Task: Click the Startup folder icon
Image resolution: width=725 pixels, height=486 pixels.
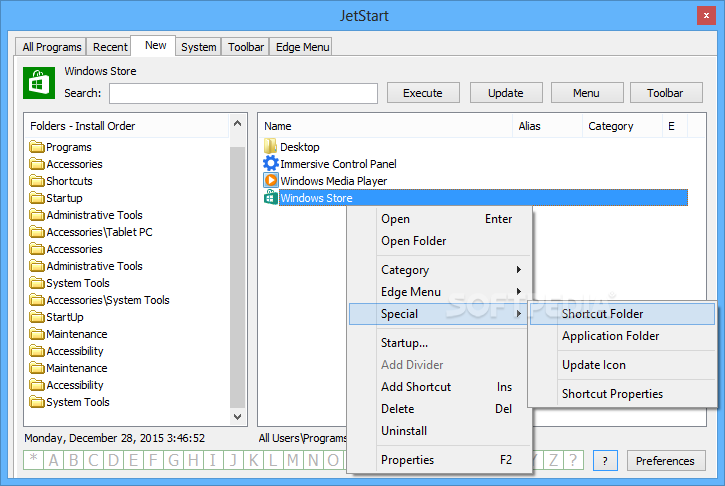Action: 37,198
